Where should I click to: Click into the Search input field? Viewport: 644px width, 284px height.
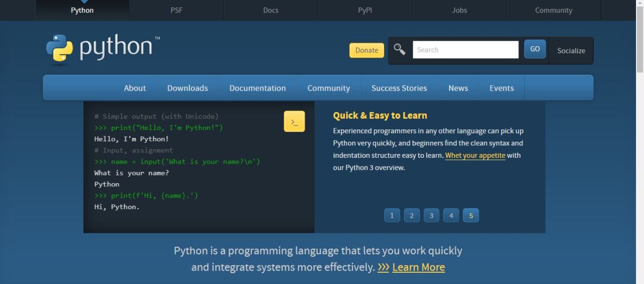465,49
